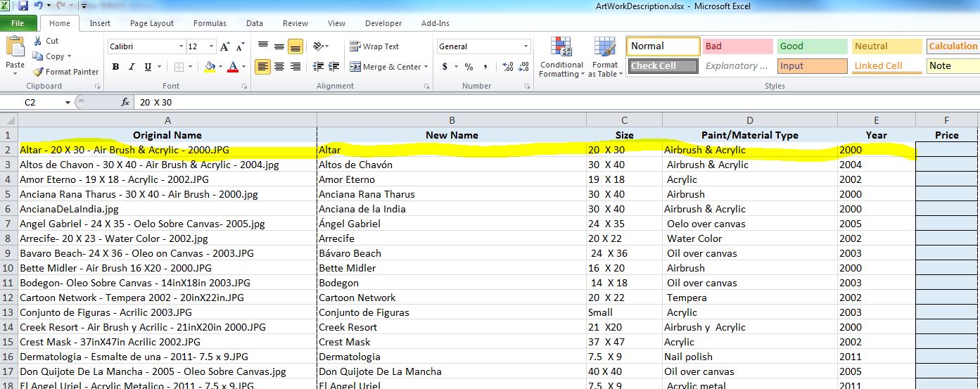Click the Format Painter brush icon
Image resolution: width=980 pixels, height=389 pixels.
[x=38, y=72]
